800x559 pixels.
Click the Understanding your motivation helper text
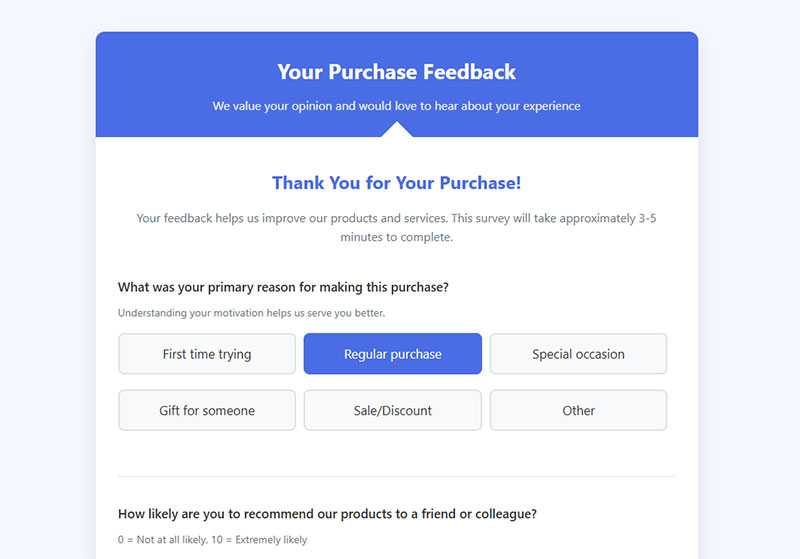pyautogui.click(x=251, y=313)
